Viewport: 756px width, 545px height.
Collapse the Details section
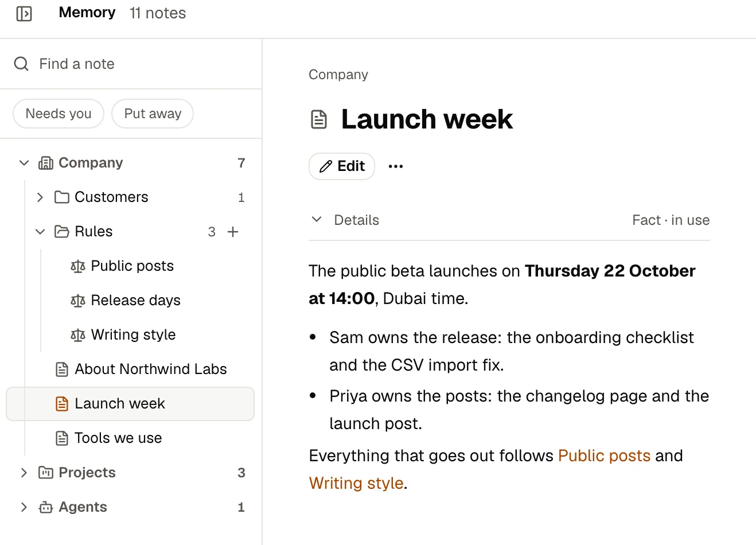317,220
